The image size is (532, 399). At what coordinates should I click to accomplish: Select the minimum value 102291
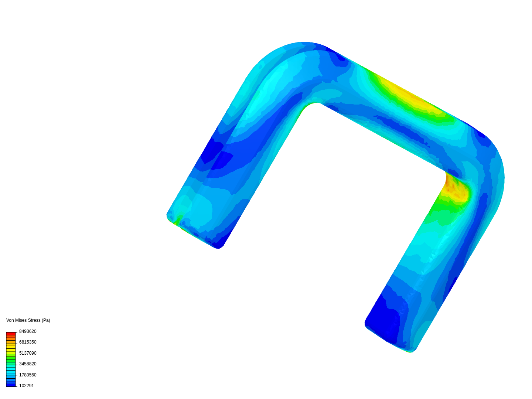point(27,386)
